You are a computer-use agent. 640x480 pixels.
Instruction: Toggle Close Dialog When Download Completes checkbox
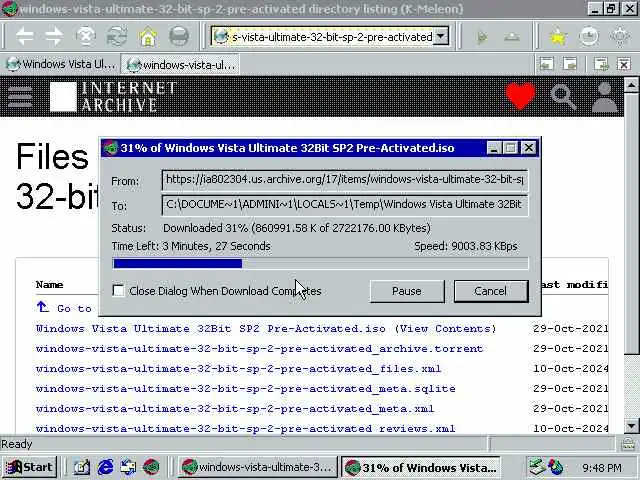pos(118,291)
